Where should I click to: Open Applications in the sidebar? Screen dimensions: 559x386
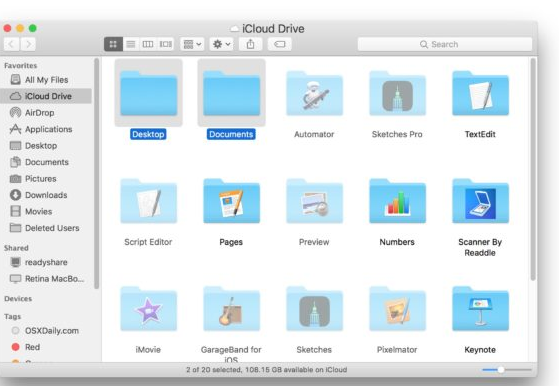(x=46, y=129)
